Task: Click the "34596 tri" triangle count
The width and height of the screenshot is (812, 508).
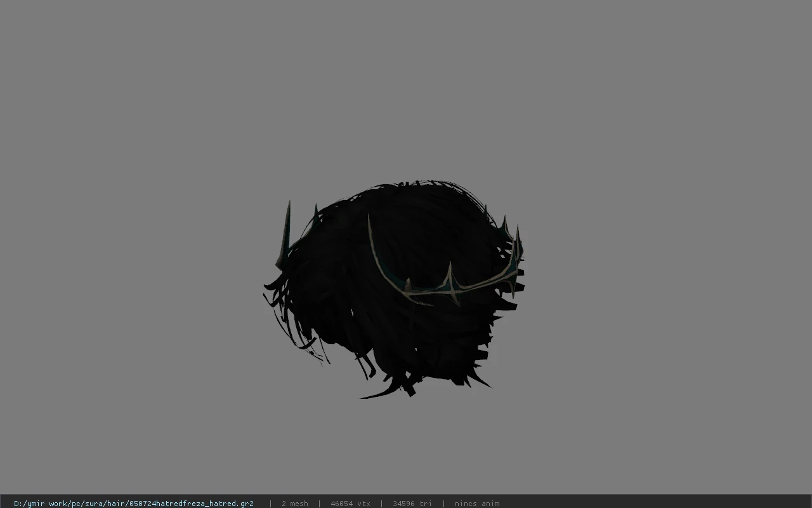Action: (412, 504)
